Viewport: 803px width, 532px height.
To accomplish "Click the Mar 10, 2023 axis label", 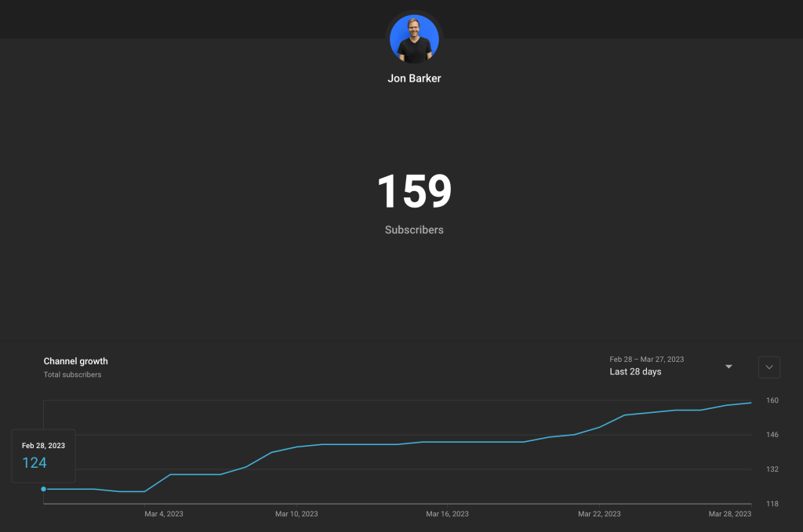I will coord(296,514).
